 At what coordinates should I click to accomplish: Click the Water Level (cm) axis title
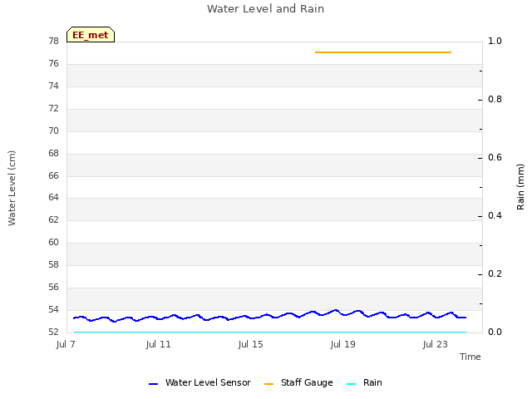coord(12,189)
